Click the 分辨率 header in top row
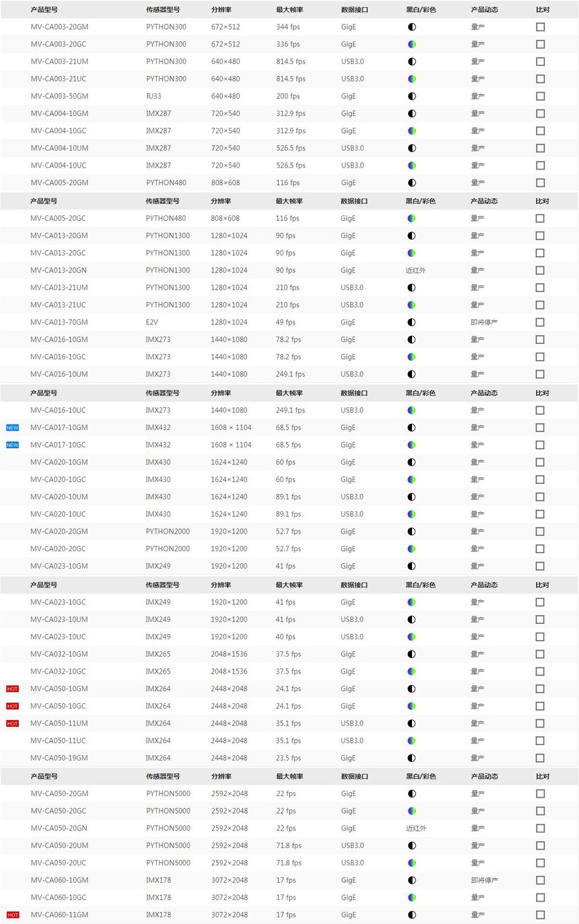 pos(221,11)
